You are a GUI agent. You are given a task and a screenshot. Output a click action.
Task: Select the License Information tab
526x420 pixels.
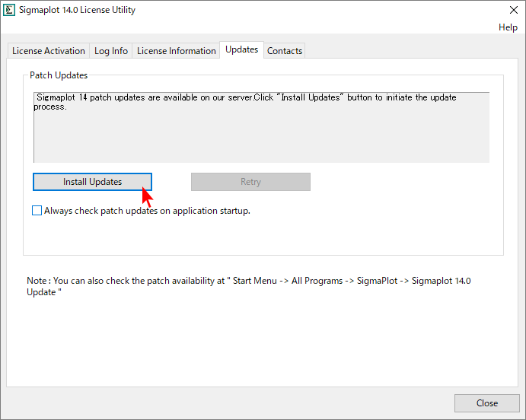(177, 51)
